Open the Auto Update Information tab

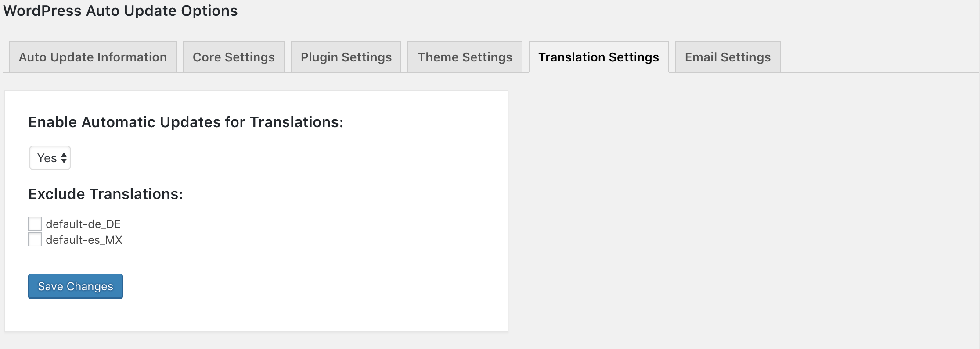point(93,57)
